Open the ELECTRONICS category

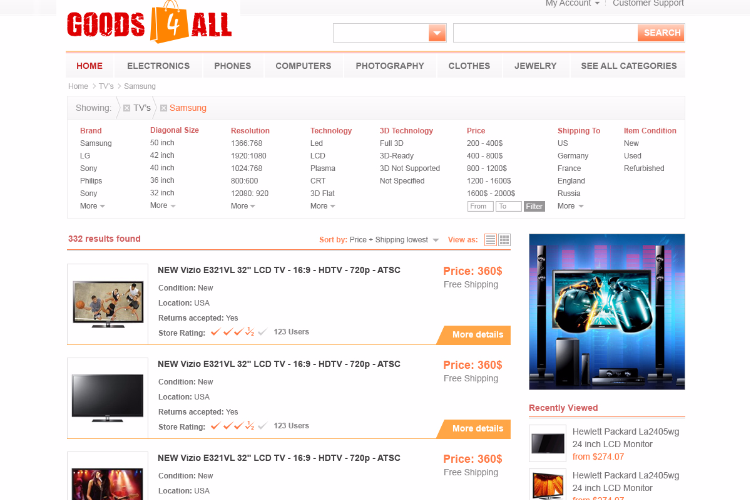tap(158, 66)
